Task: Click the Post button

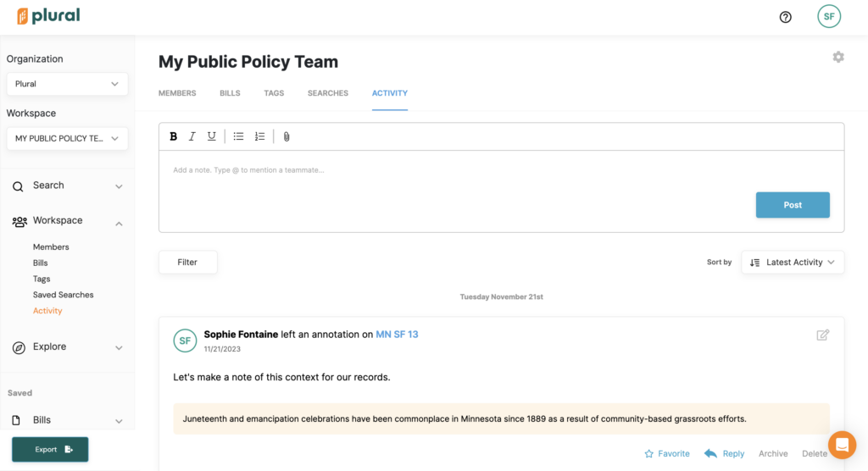Action: tap(793, 205)
